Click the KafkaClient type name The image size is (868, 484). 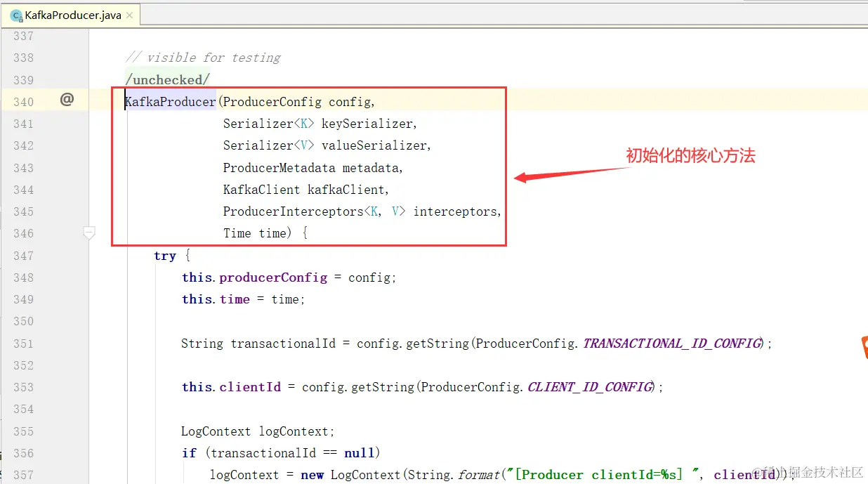click(262, 190)
